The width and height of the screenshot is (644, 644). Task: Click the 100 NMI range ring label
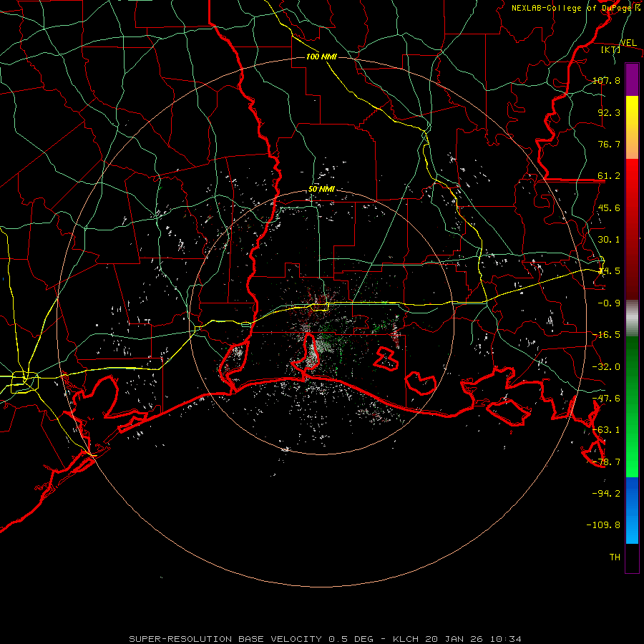pos(321,57)
